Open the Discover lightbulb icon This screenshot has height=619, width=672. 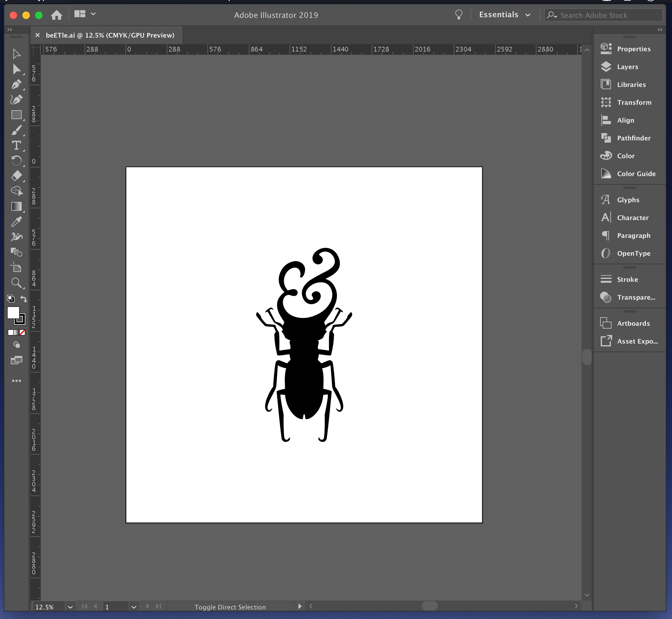point(458,14)
